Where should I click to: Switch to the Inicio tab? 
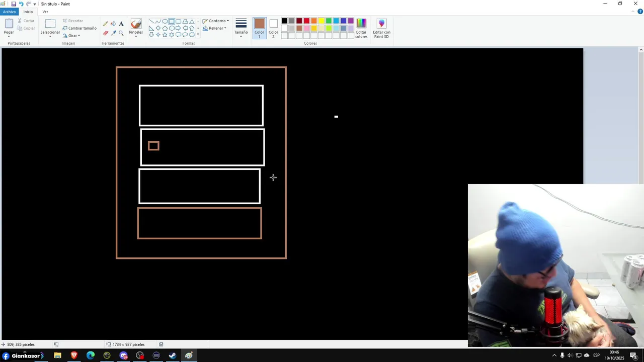28,12
